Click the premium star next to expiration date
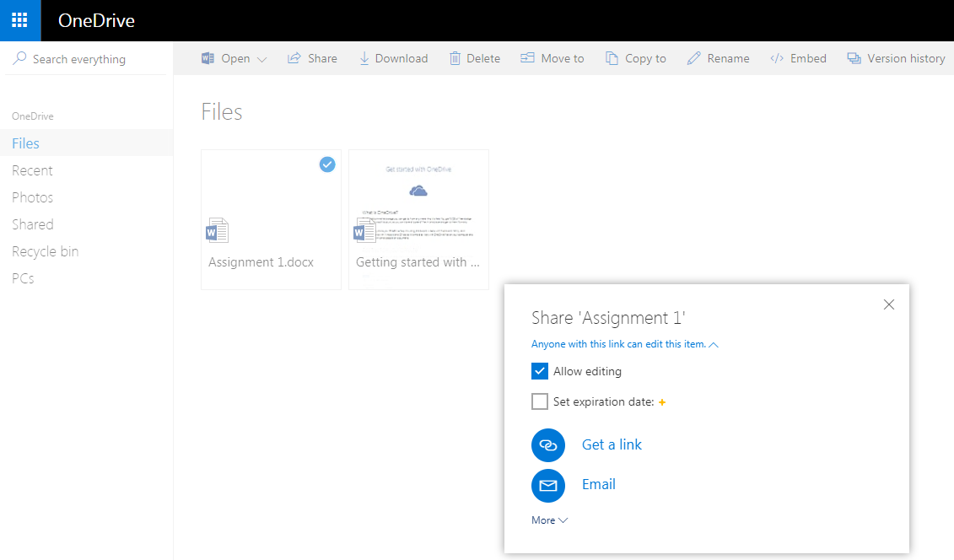954x560 pixels. [x=662, y=402]
